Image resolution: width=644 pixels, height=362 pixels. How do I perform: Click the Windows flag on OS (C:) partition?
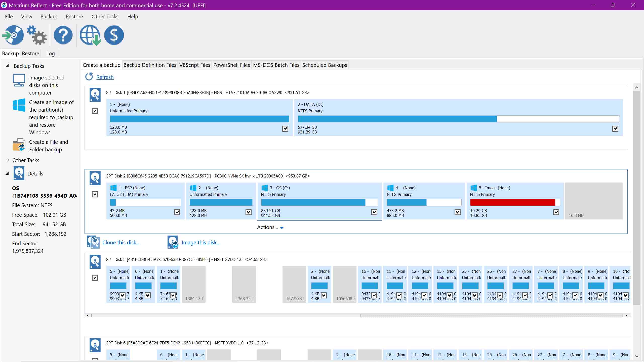264,188
